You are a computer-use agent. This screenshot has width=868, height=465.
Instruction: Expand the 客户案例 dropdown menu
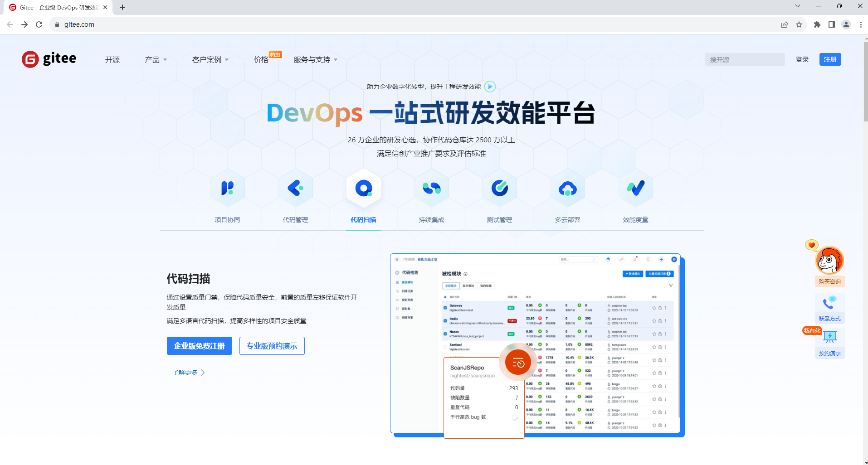(x=210, y=59)
